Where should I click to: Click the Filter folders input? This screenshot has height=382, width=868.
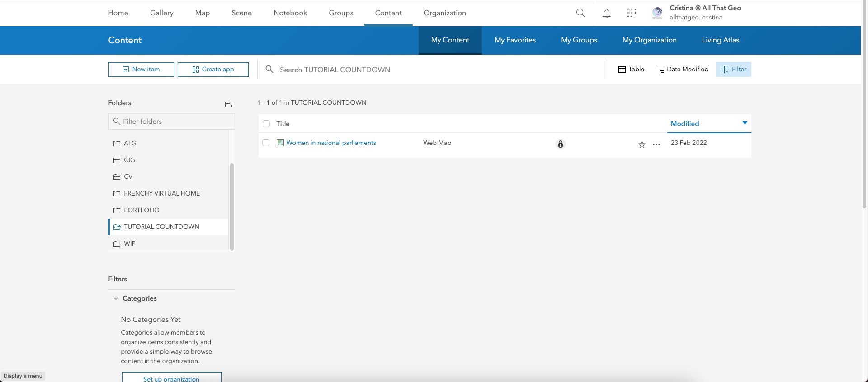(x=172, y=121)
